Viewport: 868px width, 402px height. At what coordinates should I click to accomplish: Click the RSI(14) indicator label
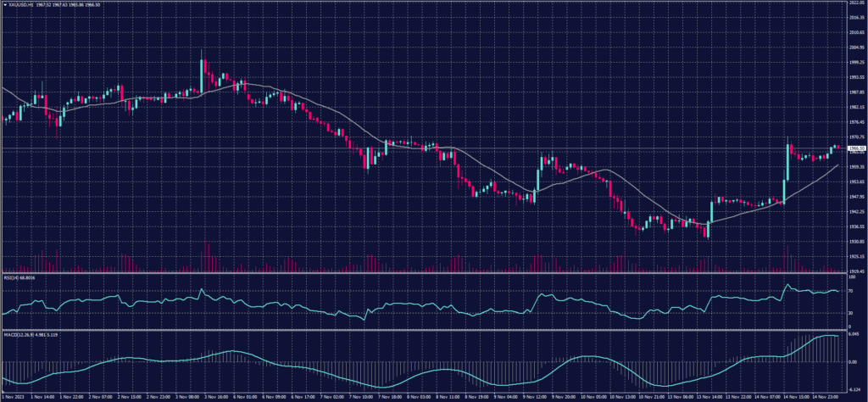coord(10,276)
